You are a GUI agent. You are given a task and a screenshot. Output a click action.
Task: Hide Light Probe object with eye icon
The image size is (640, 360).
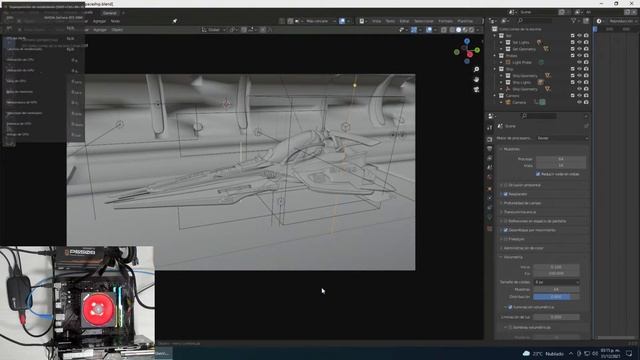[579, 62]
